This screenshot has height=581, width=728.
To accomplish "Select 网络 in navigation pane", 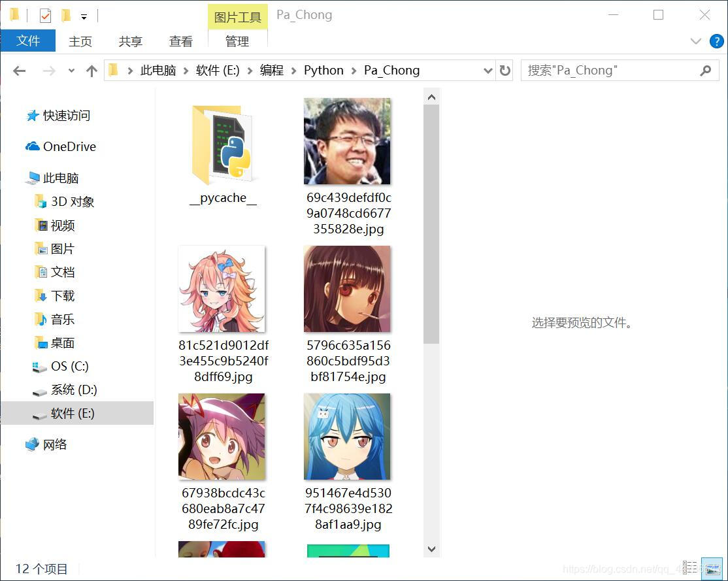I will click(46, 444).
